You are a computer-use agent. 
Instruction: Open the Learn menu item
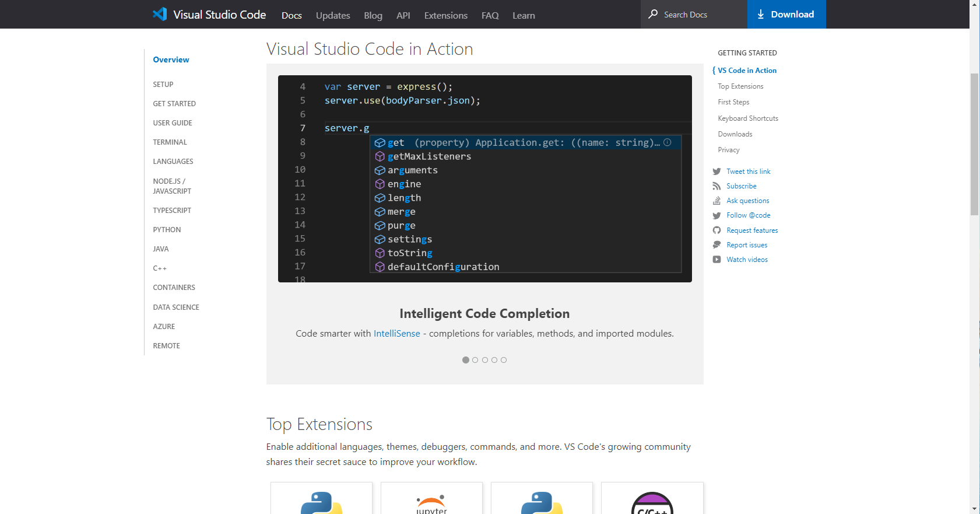(x=524, y=16)
